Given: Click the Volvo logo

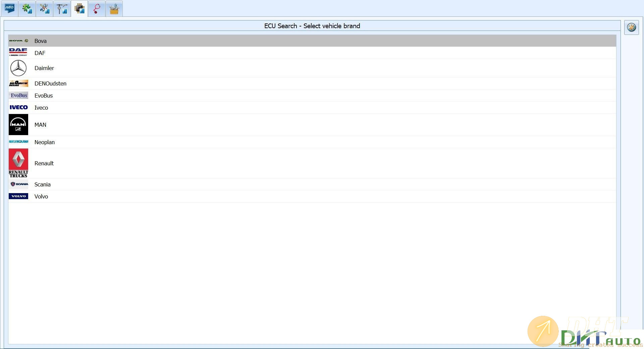Looking at the screenshot, I should (x=18, y=196).
